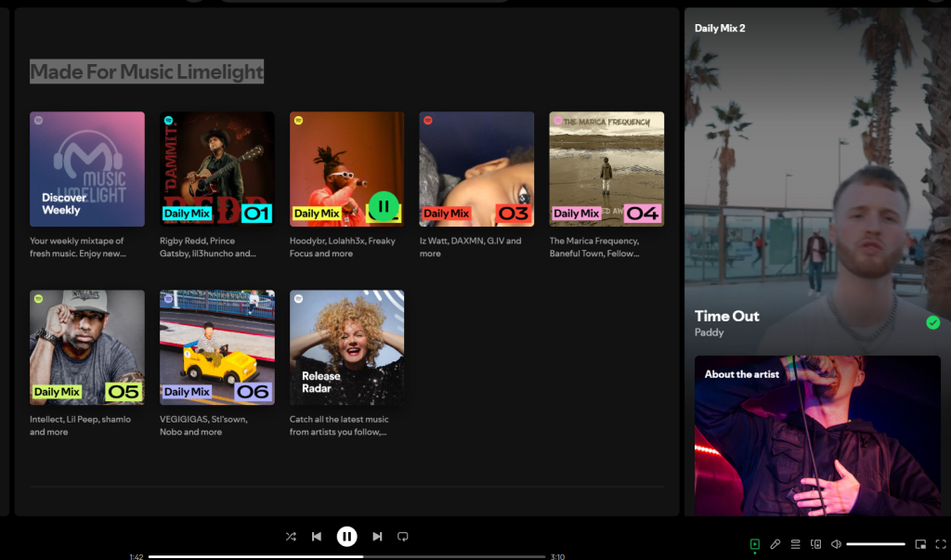Click description 'Hoodybr, Lolahh3x, Freaky Focus and more'
Image resolution: width=951 pixels, height=560 pixels.
pos(342,247)
